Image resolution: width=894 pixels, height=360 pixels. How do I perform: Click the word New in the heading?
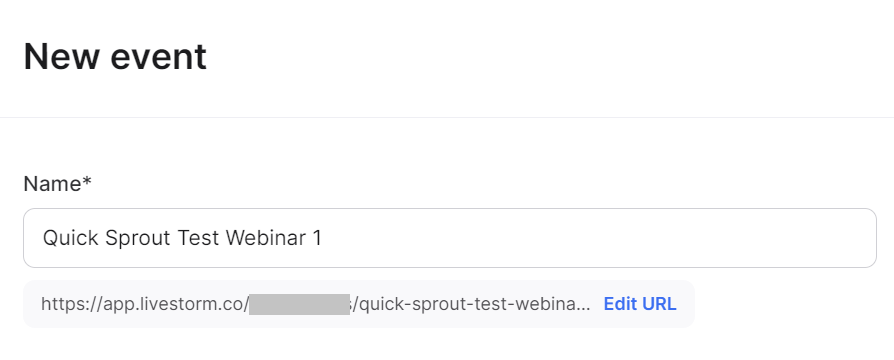[62, 56]
